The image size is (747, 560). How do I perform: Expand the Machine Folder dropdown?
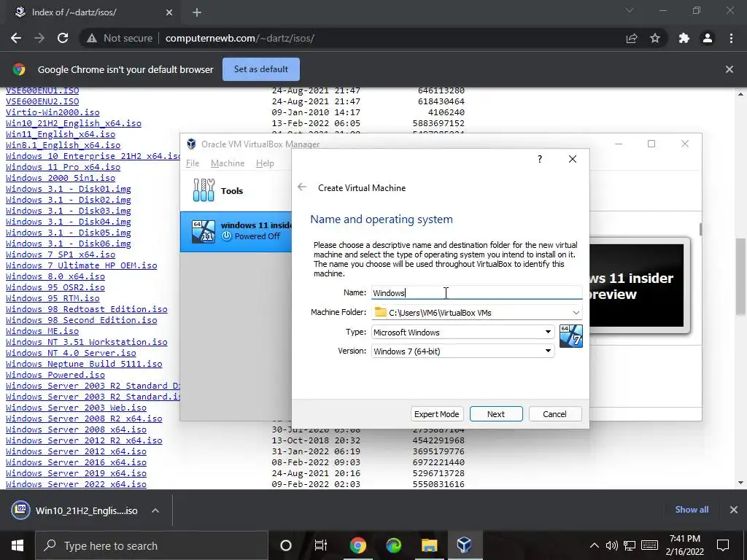576,312
